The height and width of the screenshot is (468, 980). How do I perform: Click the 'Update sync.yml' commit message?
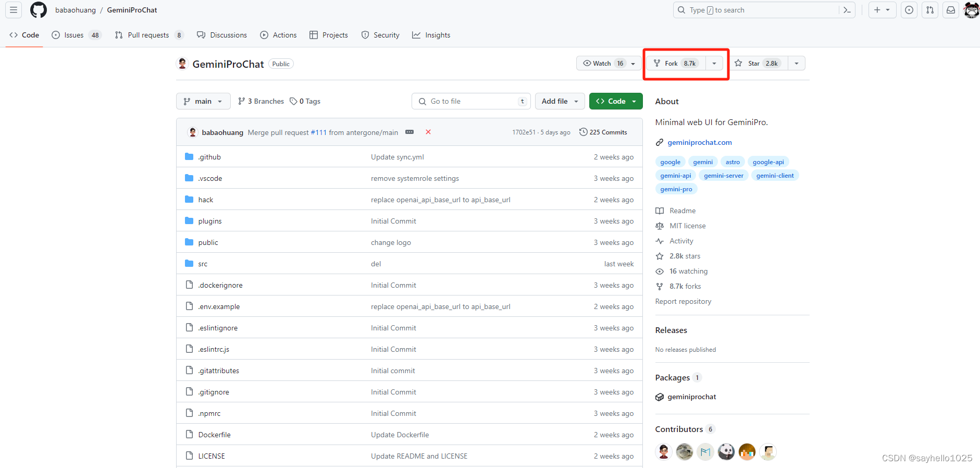(398, 157)
